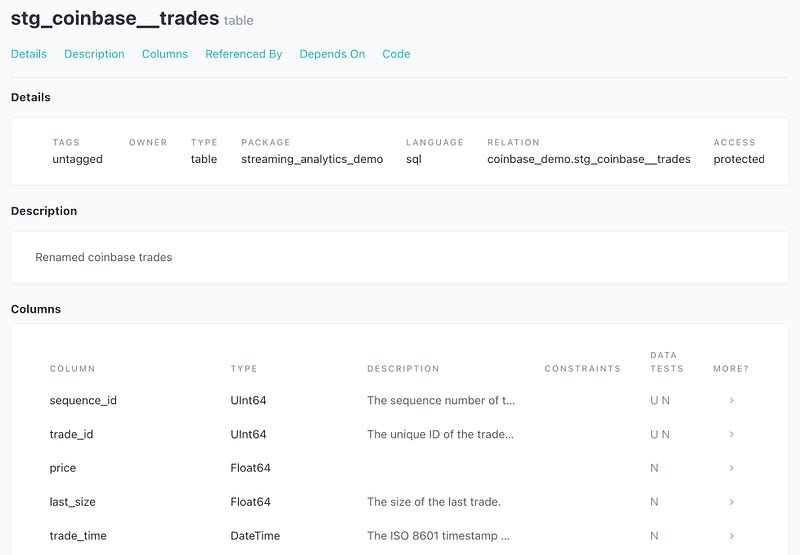Select the price column name
This screenshot has width=800, height=555.
63,468
